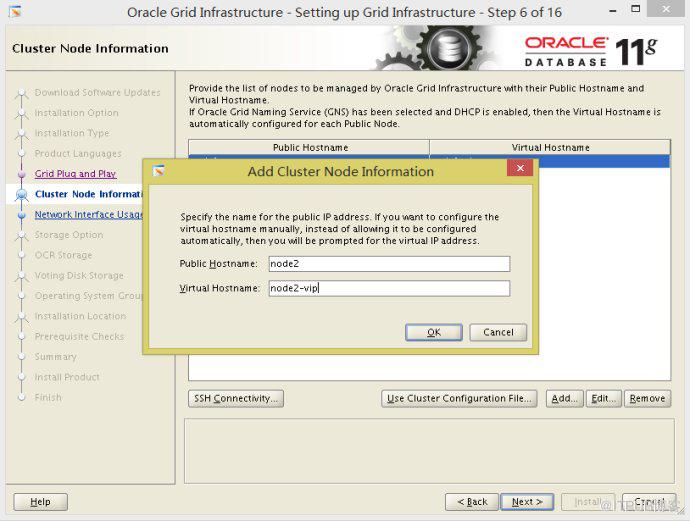Viewport: 690px width, 521px height.
Task: Click the Storage Option step
Action: pyautogui.click(x=69, y=235)
